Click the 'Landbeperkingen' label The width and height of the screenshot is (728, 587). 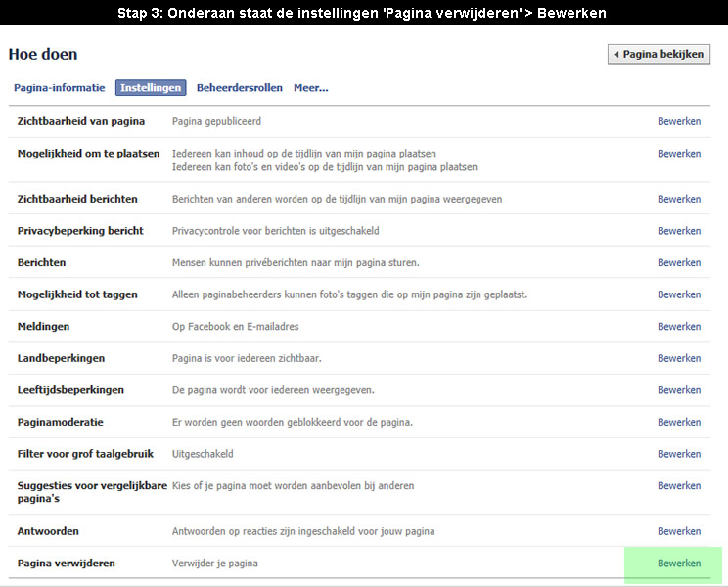62,359
